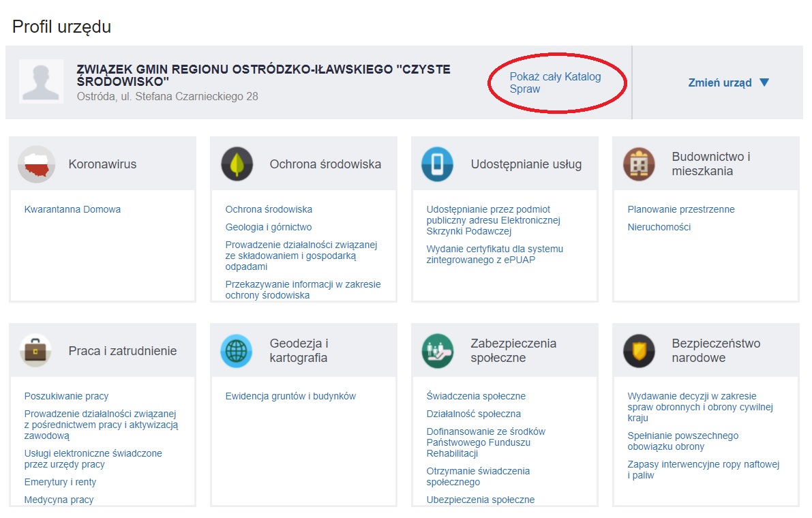Open Działalność społeczna link

pos(473,414)
